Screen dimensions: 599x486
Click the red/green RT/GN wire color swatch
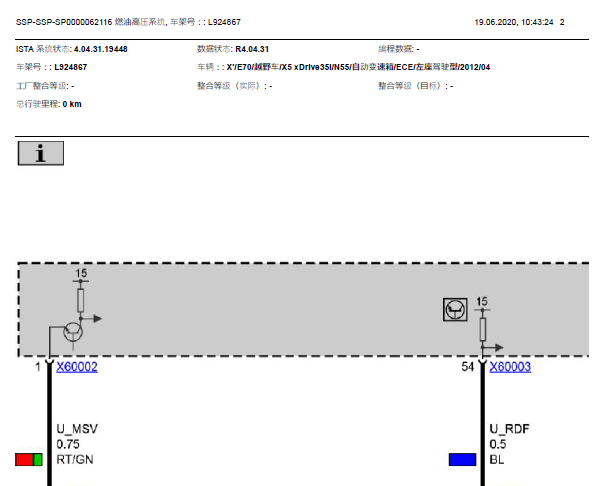pyautogui.click(x=29, y=460)
